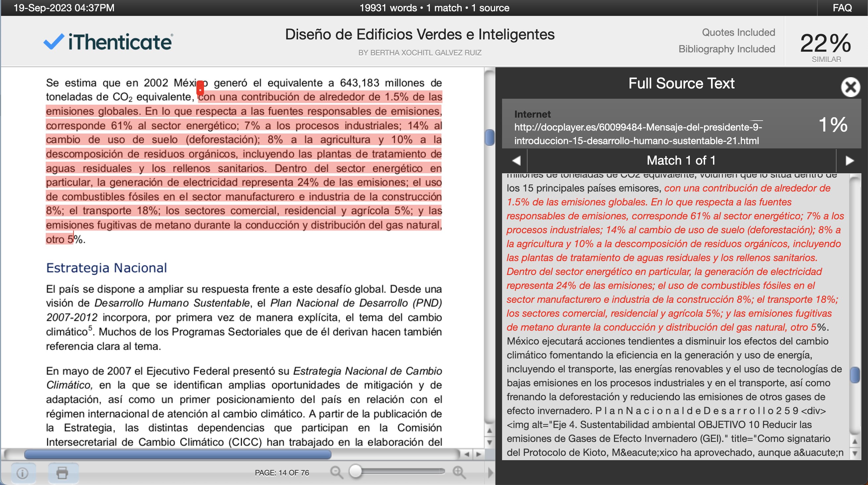Zoom out with the minus magnifier
Viewport: 868px width, 485px height.
click(336, 472)
